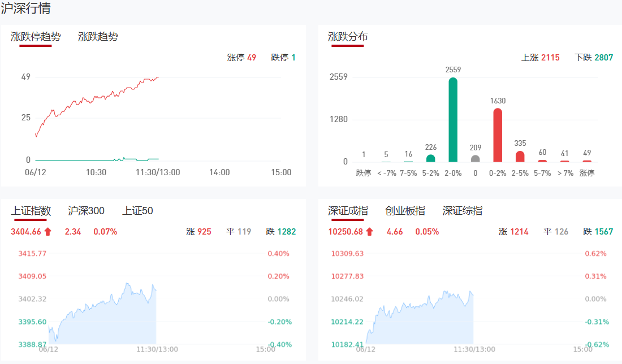Click the gray 209 flat bar
The width and height of the screenshot is (622, 364).
tap(476, 159)
